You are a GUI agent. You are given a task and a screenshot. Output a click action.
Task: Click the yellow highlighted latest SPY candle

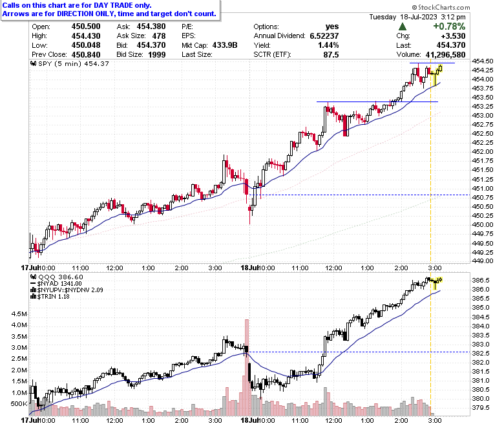[x=440, y=68]
